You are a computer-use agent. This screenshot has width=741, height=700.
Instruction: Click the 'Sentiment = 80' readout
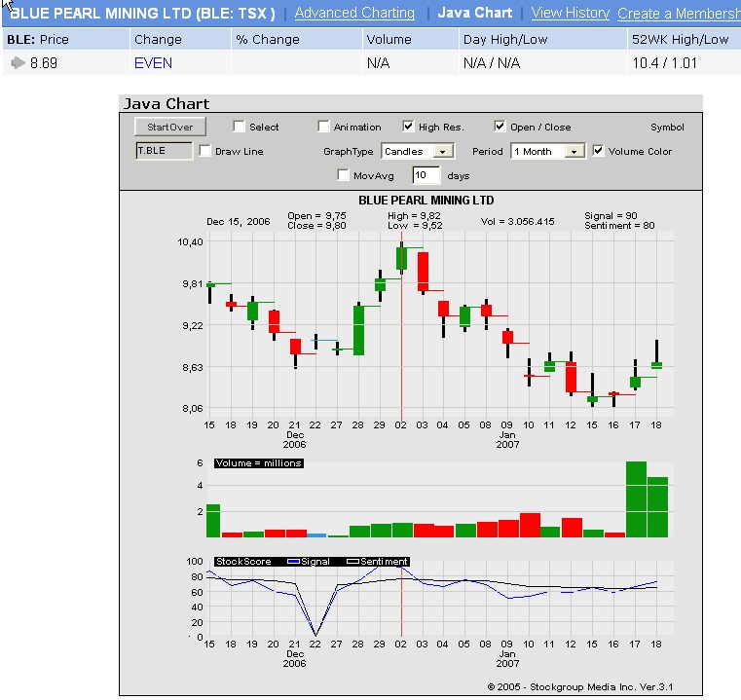click(x=619, y=226)
